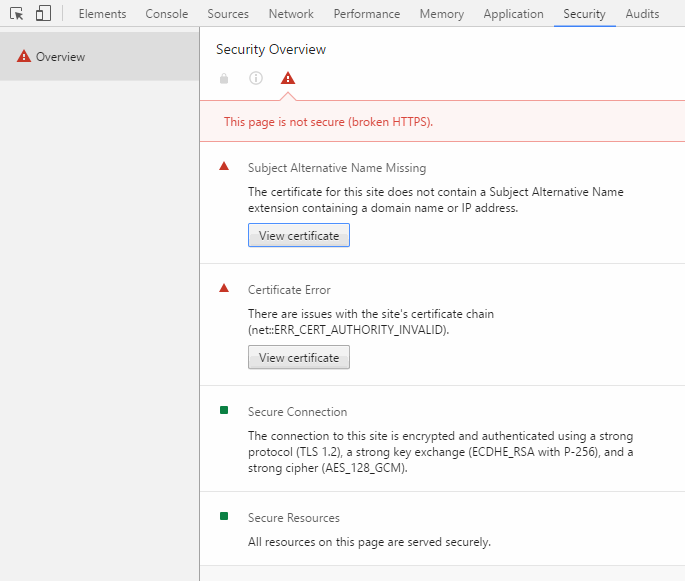Image resolution: width=685 pixels, height=581 pixels.
Task: Click the warning icon beside Overview in sidebar
Action: coord(24,57)
